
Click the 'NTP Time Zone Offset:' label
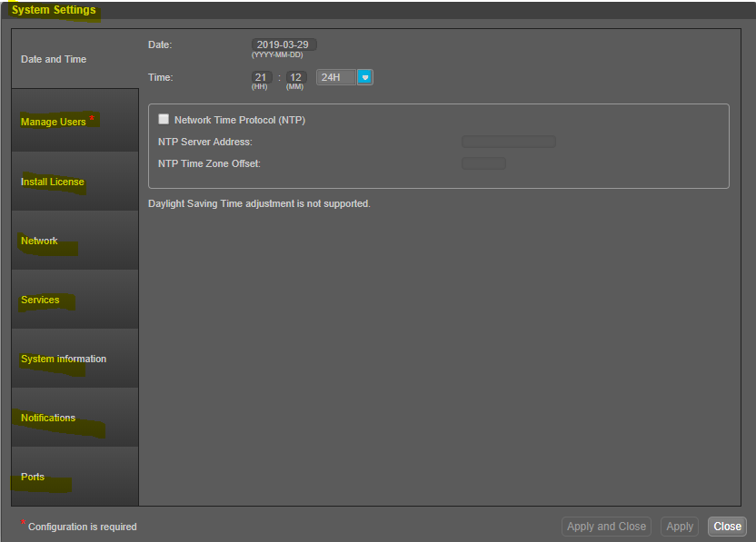pos(209,163)
